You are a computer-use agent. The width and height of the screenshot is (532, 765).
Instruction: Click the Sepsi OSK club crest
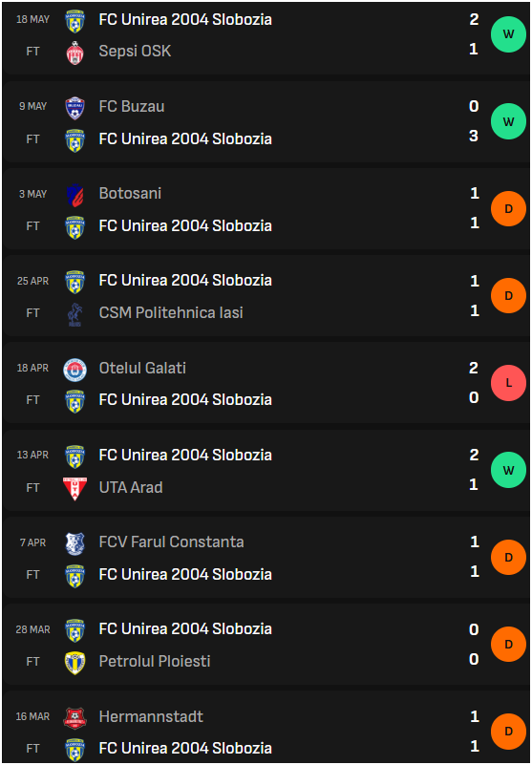[x=74, y=53]
